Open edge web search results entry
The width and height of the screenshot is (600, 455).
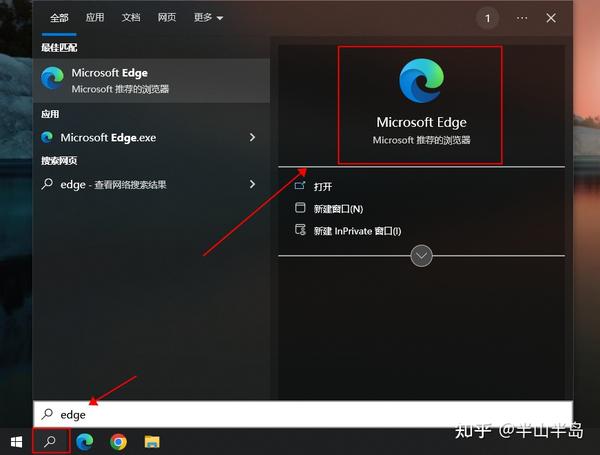[x=152, y=184]
